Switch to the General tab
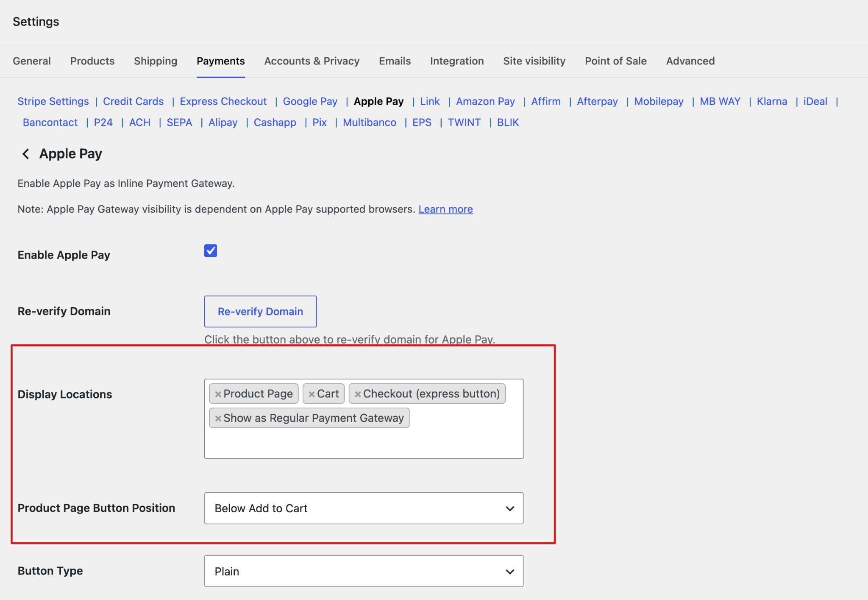The height and width of the screenshot is (600, 868). click(32, 61)
